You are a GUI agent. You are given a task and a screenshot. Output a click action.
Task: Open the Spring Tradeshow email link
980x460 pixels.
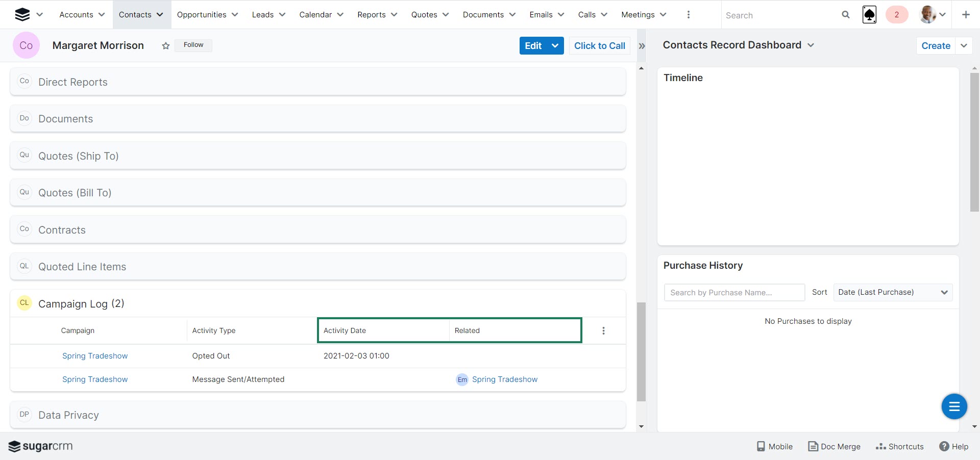click(x=504, y=379)
